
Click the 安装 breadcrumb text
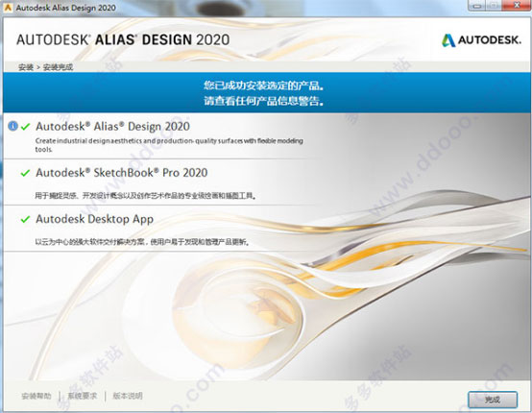coord(26,67)
